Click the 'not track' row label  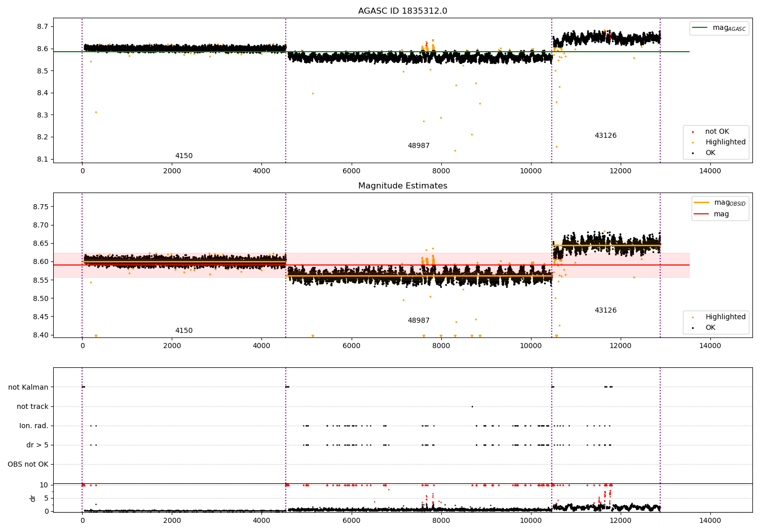(32, 407)
